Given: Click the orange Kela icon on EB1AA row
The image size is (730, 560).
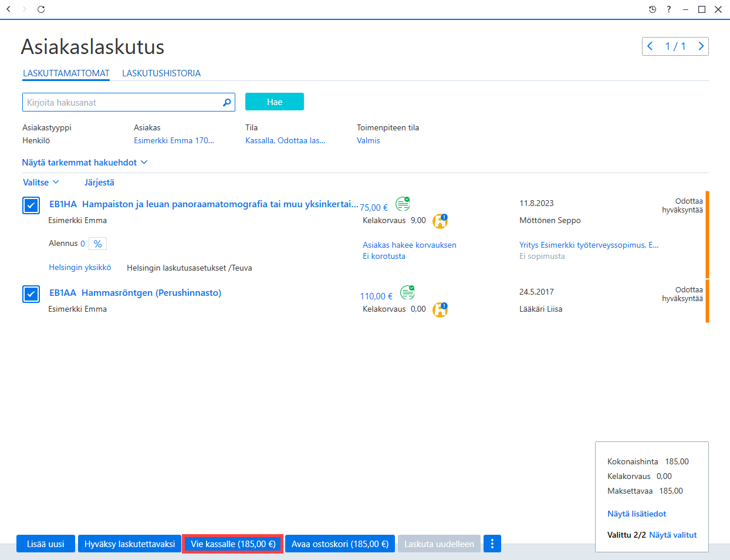Looking at the screenshot, I should [x=440, y=309].
